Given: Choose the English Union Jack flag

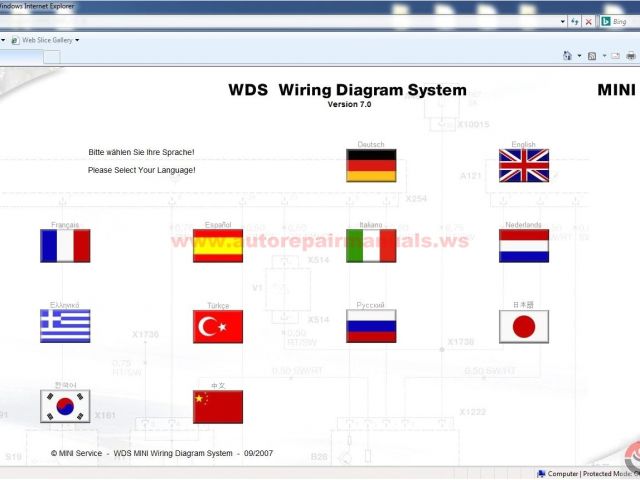Looking at the screenshot, I should [x=524, y=166].
